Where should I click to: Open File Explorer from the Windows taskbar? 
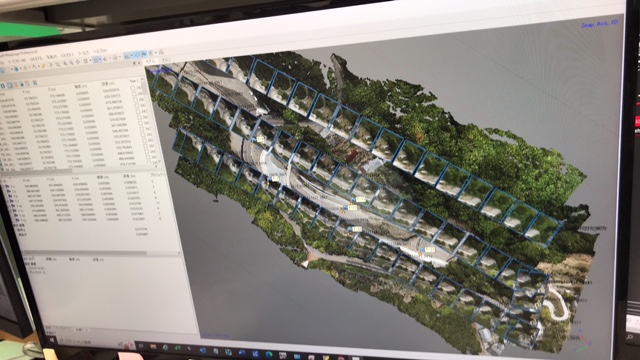[153, 347]
